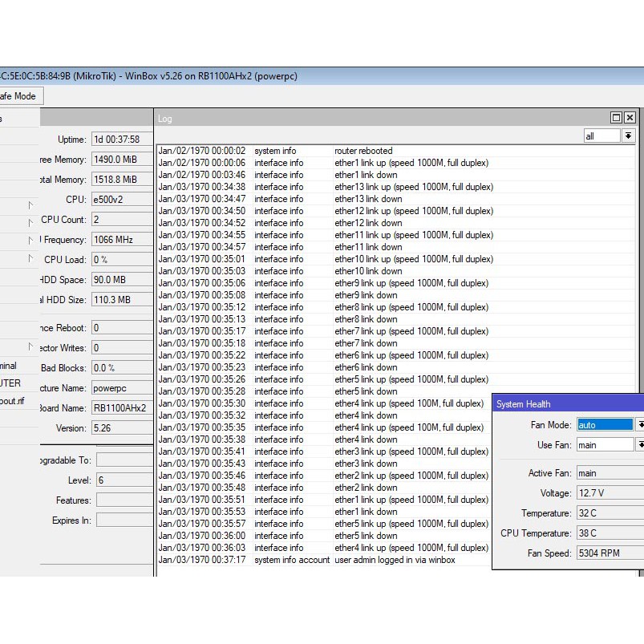Open the Log topic filter dropdown arrow

628,136
